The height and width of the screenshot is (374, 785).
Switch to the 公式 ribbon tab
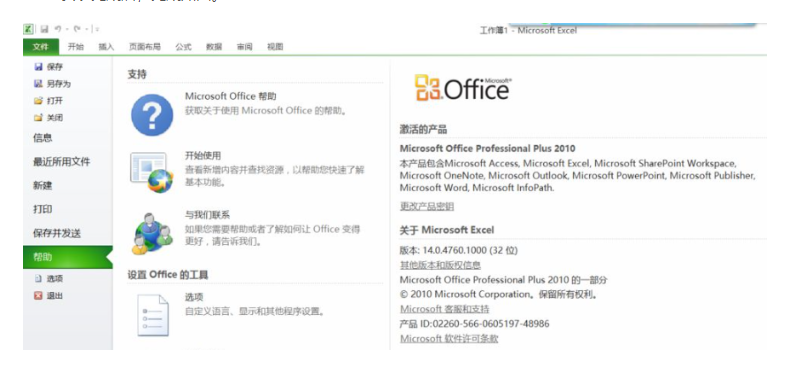coord(183,47)
